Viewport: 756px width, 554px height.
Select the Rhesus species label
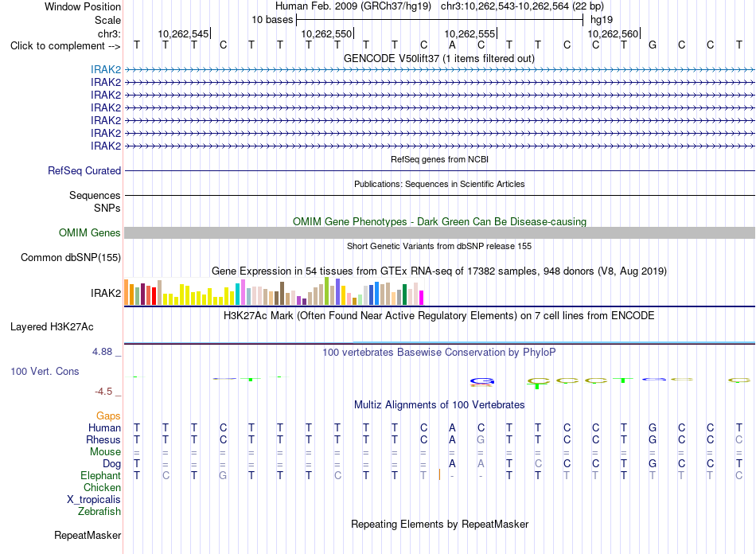(103, 439)
